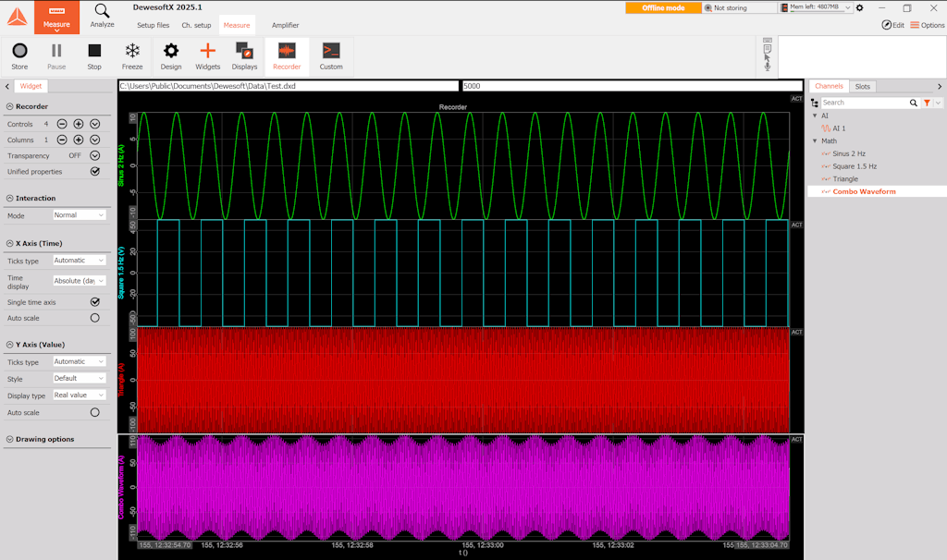Image resolution: width=947 pixels, height=560 pixels.
Task: Click the Dewesoft logo icon
Action: point(17,17)
